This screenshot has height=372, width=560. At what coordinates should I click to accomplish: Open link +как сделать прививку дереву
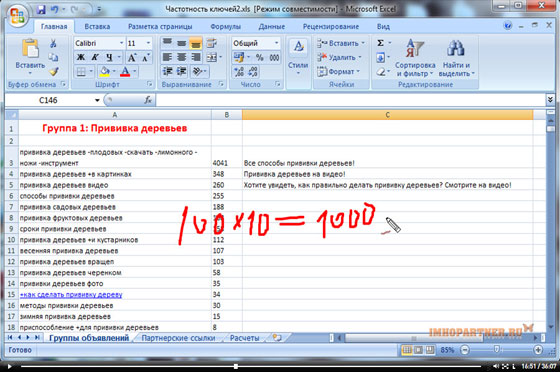71,295
